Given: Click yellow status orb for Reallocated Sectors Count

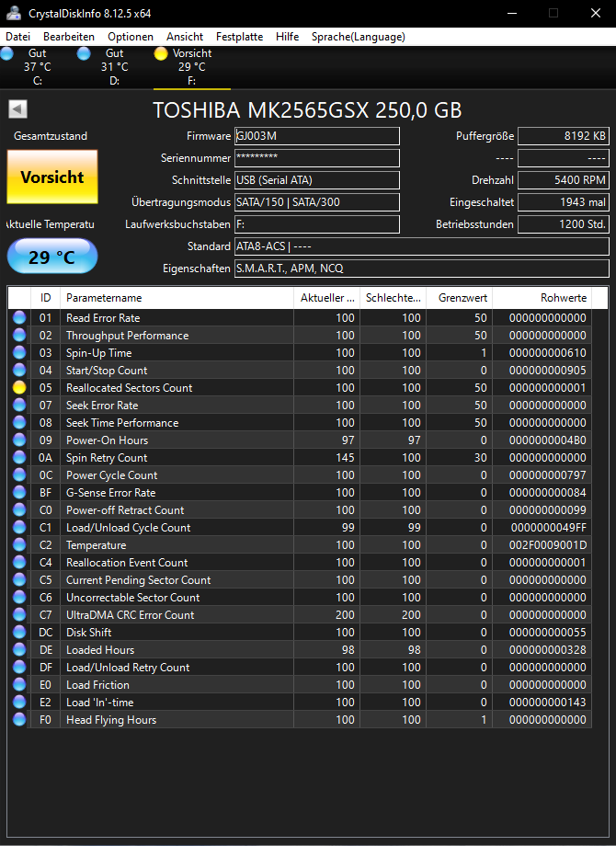Looking at the screenshot, I should pos(19,387).
